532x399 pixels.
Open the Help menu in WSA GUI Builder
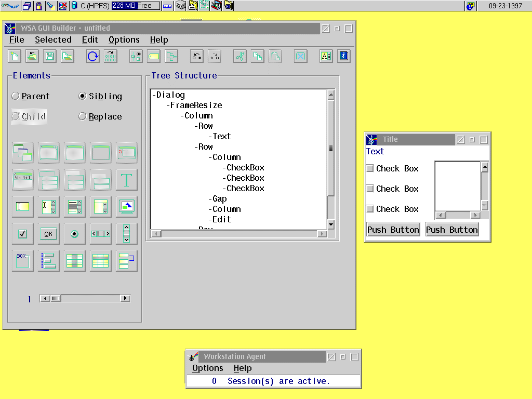pos(159,39)
